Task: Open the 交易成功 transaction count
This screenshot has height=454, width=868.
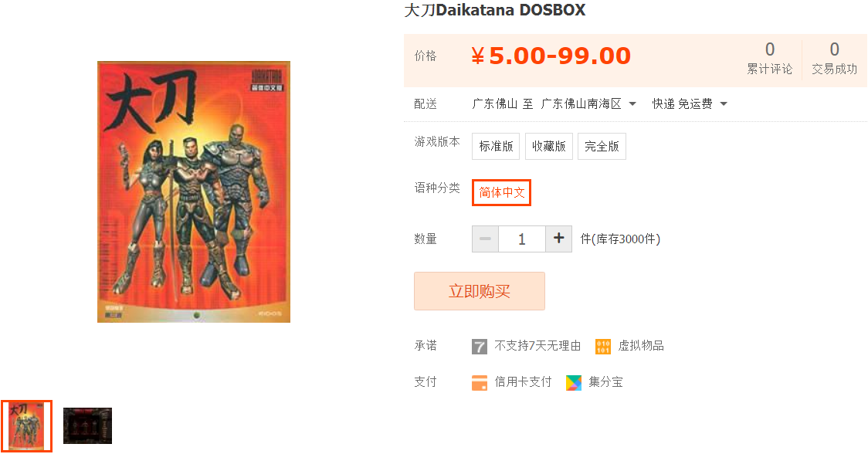Action: click(x=834, y=59)
